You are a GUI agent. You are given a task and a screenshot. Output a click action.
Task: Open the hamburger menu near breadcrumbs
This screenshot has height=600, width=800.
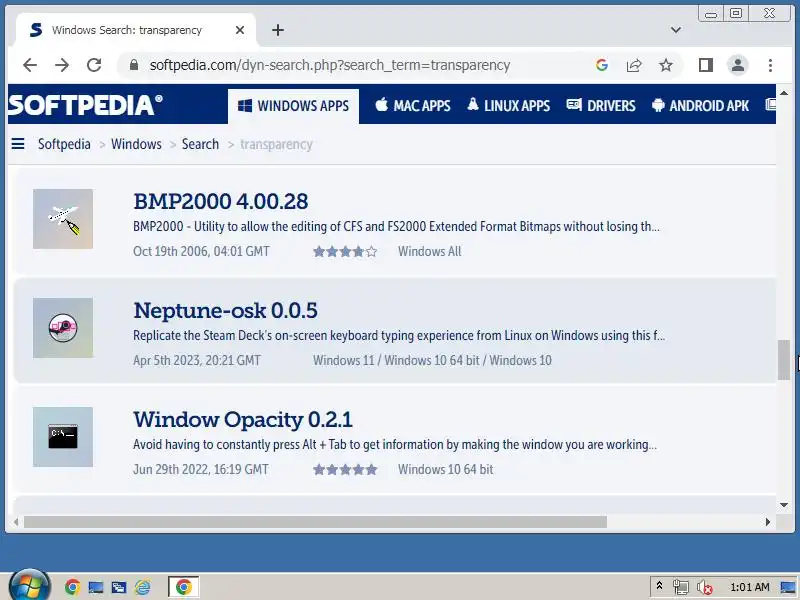tap(18, 144)
